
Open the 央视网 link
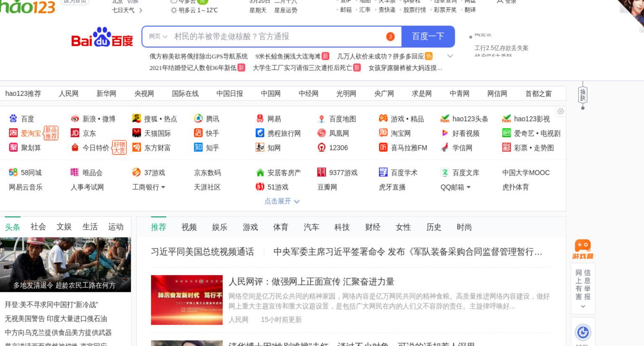click(144, 93)
